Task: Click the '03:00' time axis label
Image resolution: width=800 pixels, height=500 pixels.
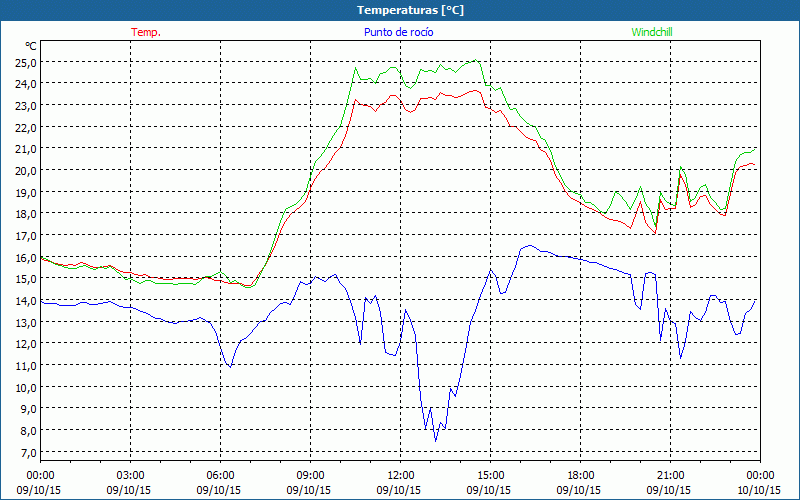Action: pyautogui.click(x=131, y=476)
